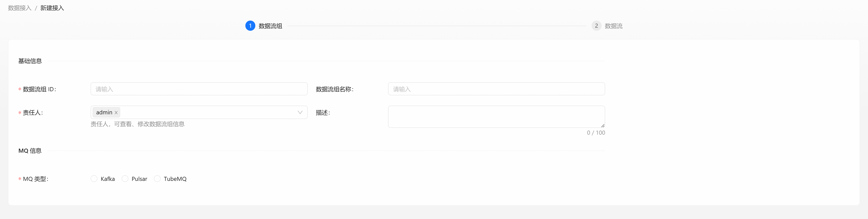868x219 pixels.
Task: Click the 数据流组 ID field label
Action: click(x=39, y=89)
